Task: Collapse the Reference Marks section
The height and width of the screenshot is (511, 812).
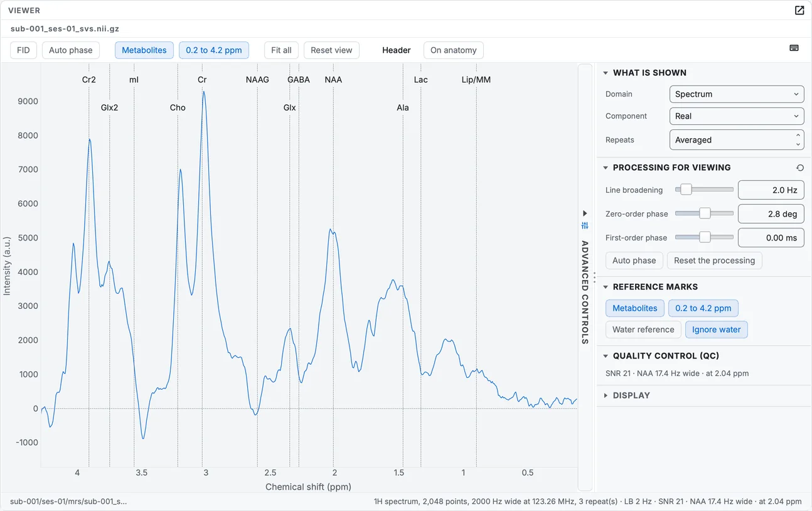Action: tap(655, 287)
